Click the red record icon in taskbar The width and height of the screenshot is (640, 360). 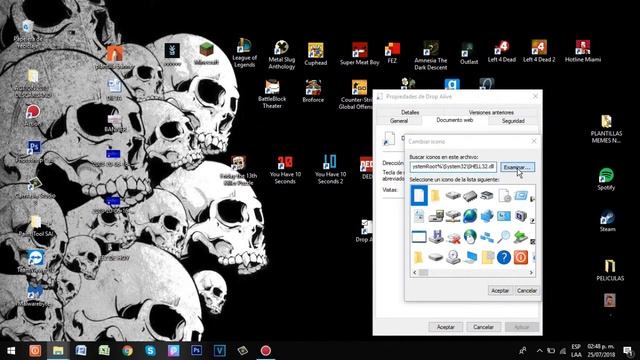click(266, 351)
